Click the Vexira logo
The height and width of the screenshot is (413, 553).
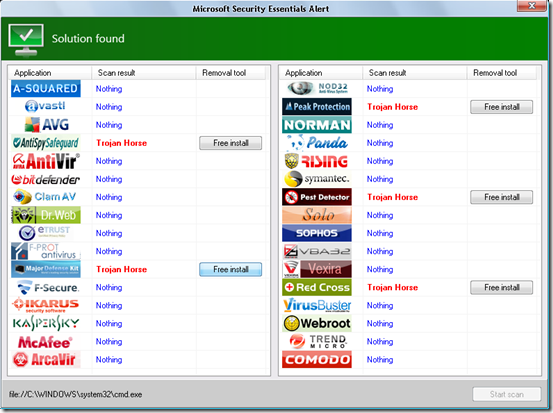(x=317, y=269)
